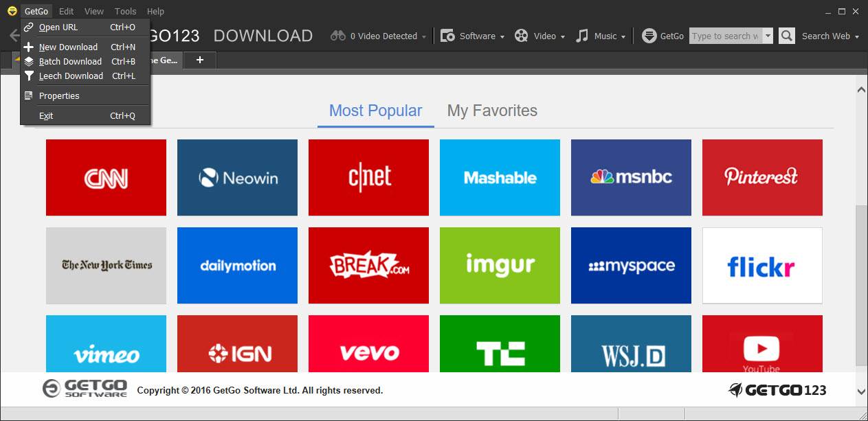
Task: Click the Type to search input field
Action: pos(724,36)
